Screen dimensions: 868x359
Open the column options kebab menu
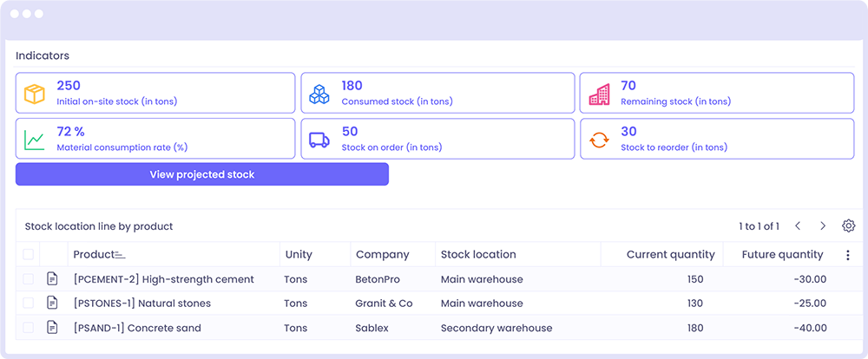tap(847, 255)
